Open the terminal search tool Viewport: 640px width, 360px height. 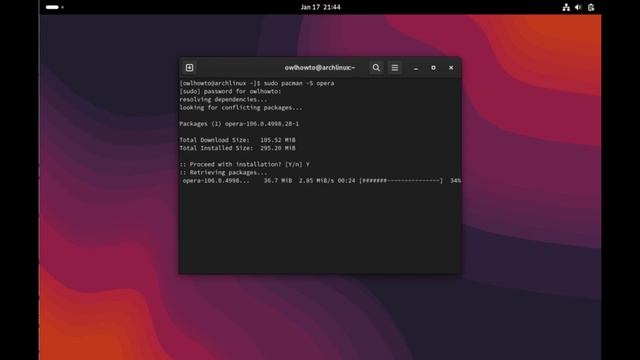[x=376, y=68]
